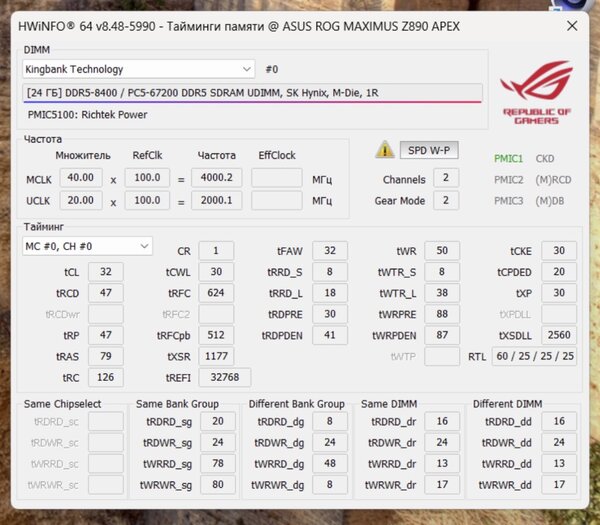Viewport: 600px width, 525px height.
Task: Click the tCPDED value 20
Action: point(559,272)
